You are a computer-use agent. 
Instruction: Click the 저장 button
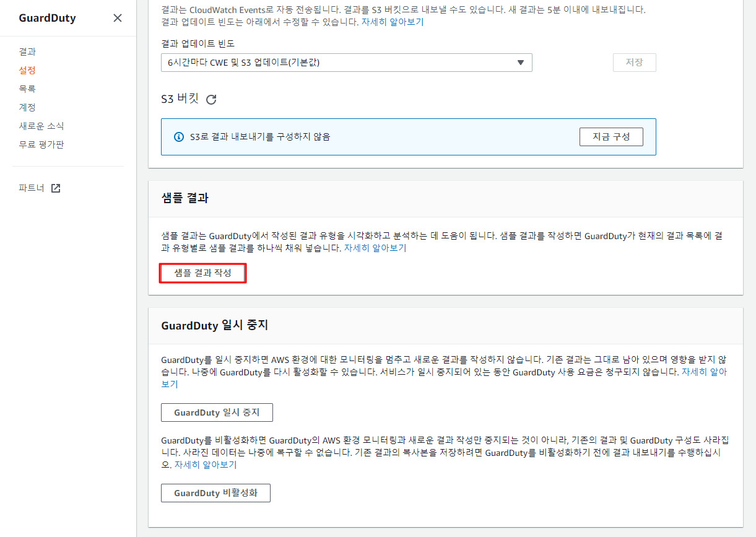(634, 63)
